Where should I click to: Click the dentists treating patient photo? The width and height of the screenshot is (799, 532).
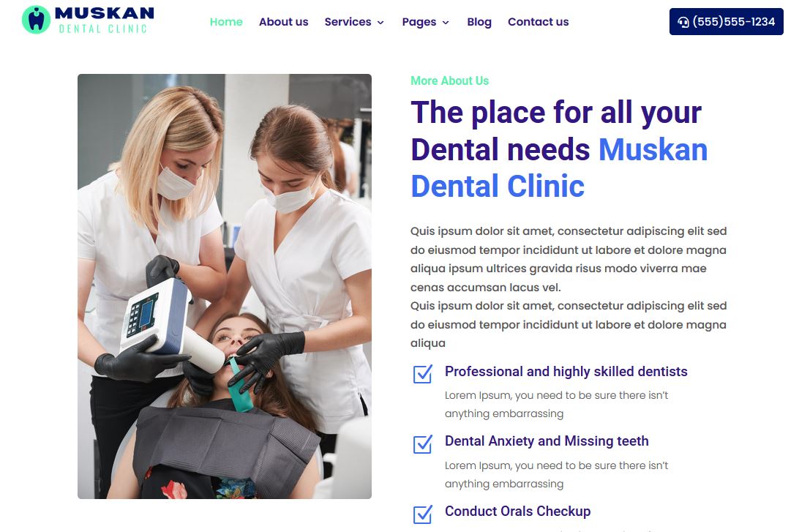pyautogui.click(x=225, y=286)
